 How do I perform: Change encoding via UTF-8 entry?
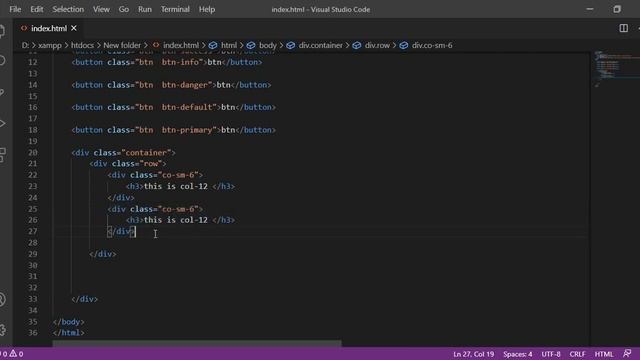(x=551, y=354)
